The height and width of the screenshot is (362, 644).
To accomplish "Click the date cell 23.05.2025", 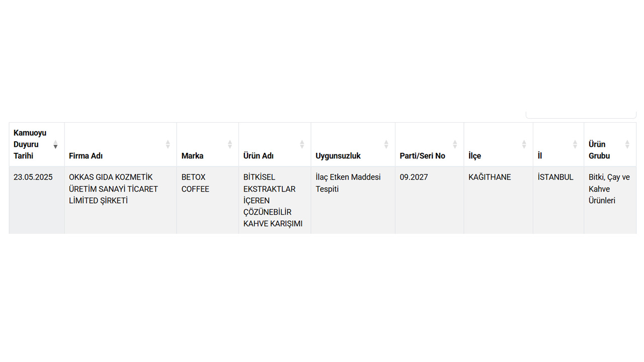I will [x=33, y=177].
